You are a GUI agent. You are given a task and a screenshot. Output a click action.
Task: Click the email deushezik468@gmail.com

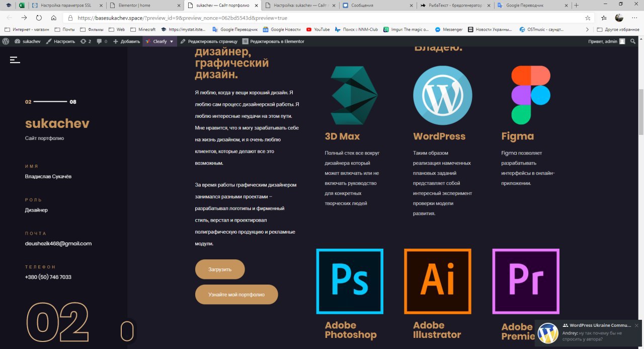(58, 244)
